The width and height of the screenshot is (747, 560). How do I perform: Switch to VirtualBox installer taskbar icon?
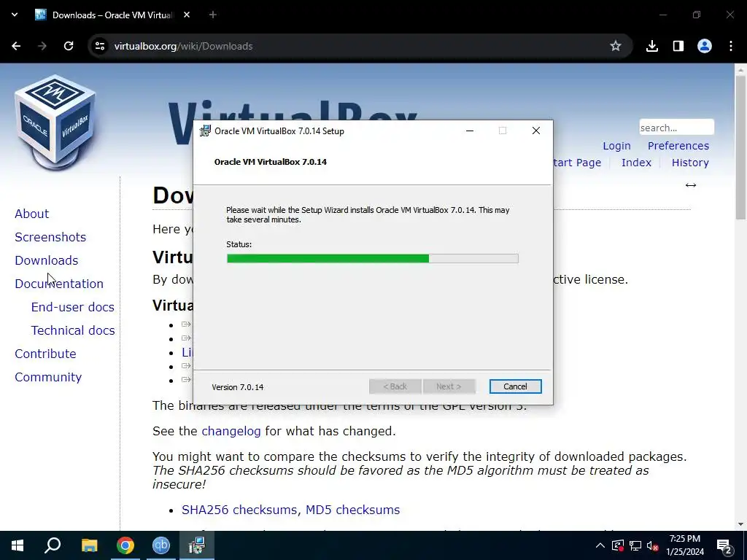pos(197,545)
